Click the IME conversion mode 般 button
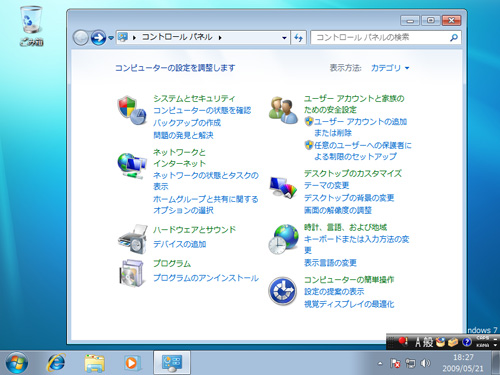 tap(429, 342)
